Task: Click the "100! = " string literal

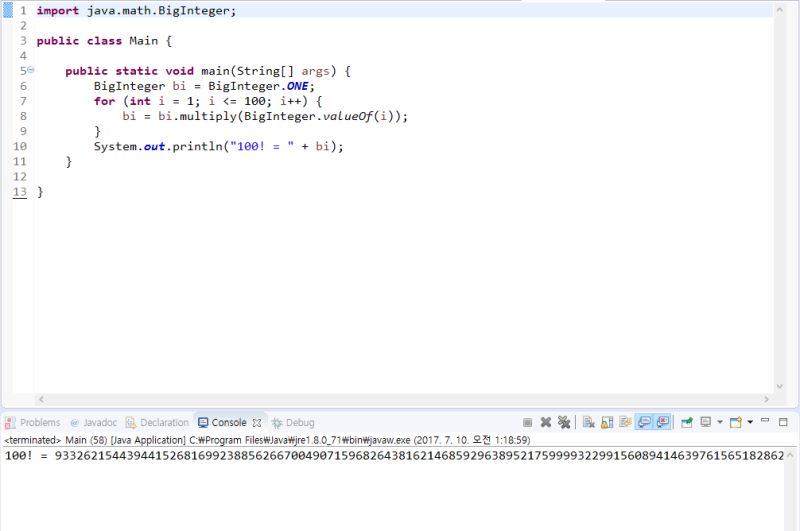Action: (x=262, y=146)
